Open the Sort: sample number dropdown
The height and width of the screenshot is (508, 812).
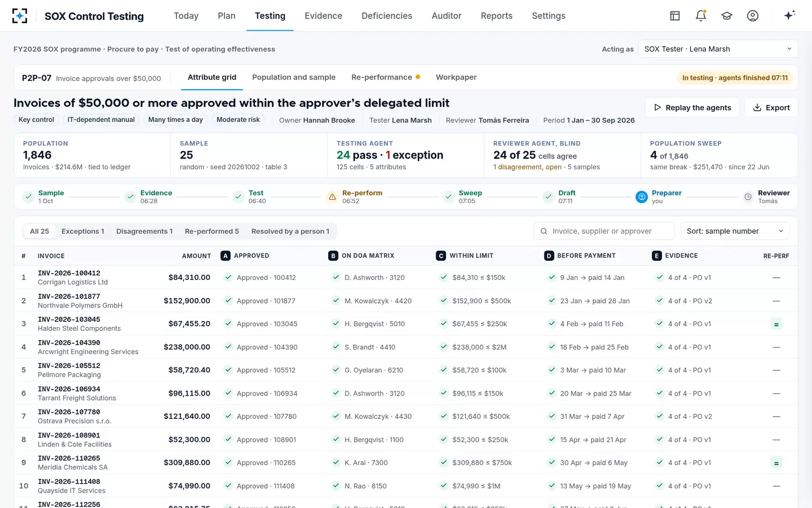pos(735,231)
